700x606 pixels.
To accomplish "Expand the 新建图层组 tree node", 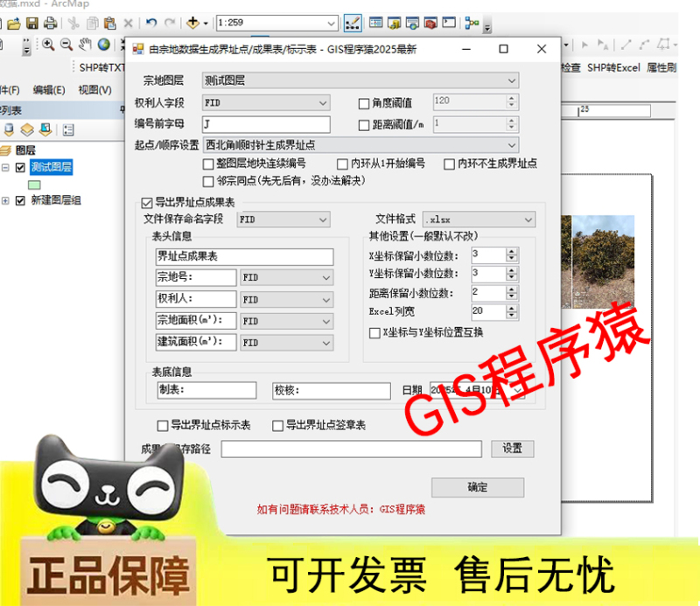I will (x=5, y=201).
